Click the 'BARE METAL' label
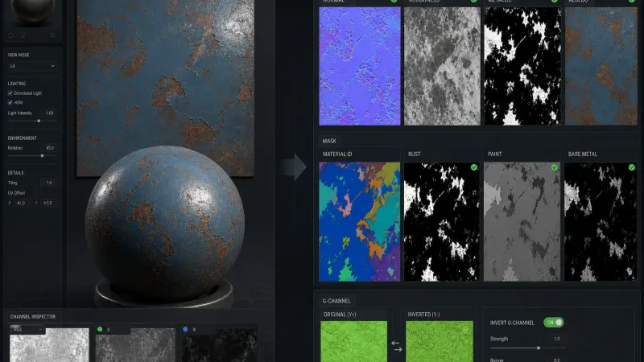This screenshot has height=362, width=644. [582, 154]
